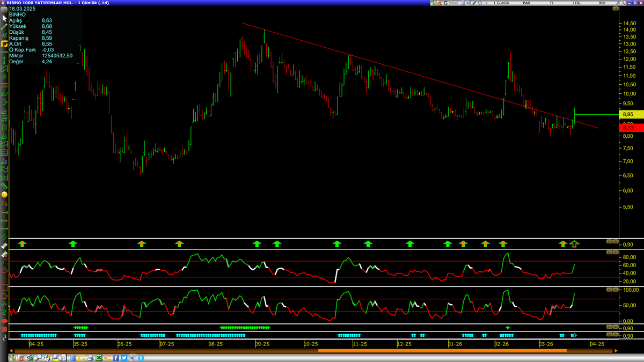Click the green pencil icon in the top toolbar
644x362 pixels.
(x=474, y=3)
